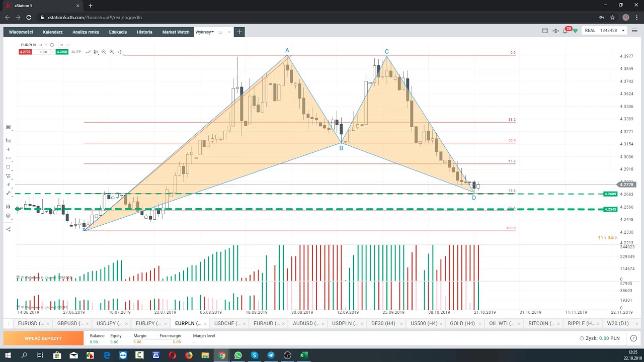
Task: Select the 4.2689 green price level label
Action: (610, 194)
